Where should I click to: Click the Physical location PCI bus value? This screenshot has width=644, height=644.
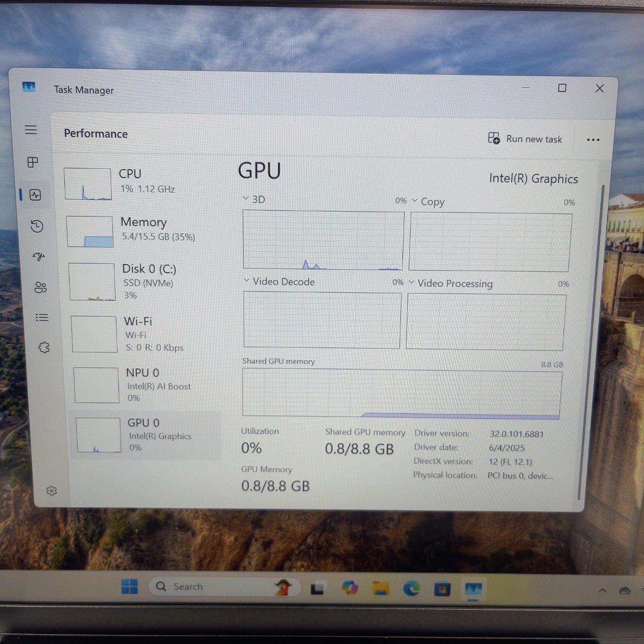click(520, 476)
